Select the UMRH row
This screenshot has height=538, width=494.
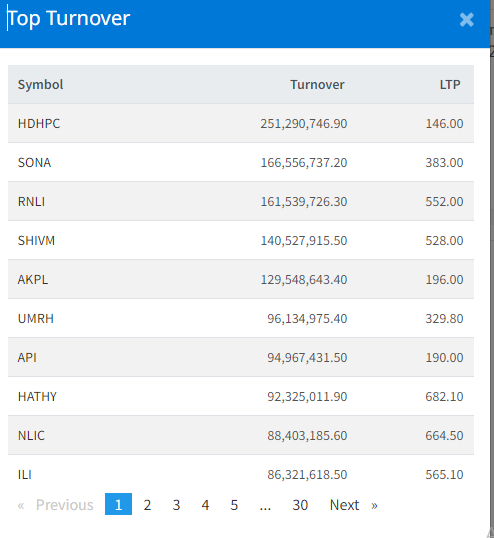[x=241, y=318]
